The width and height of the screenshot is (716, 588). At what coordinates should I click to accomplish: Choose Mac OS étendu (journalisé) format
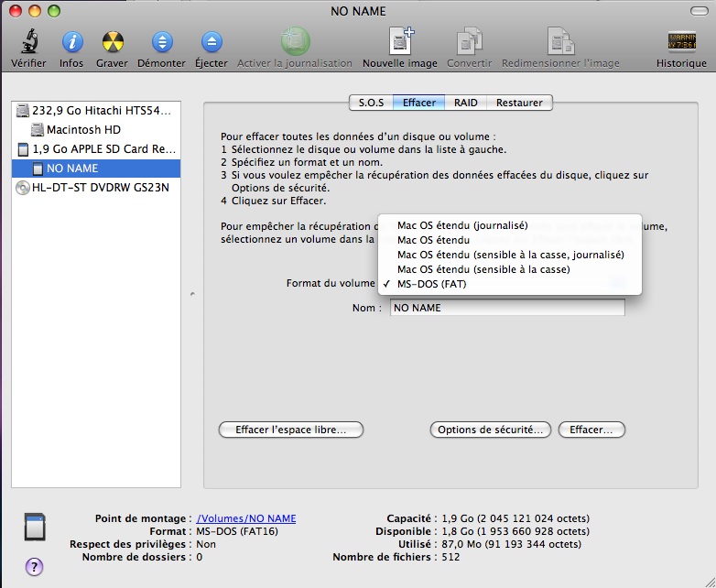coord(510,225)
